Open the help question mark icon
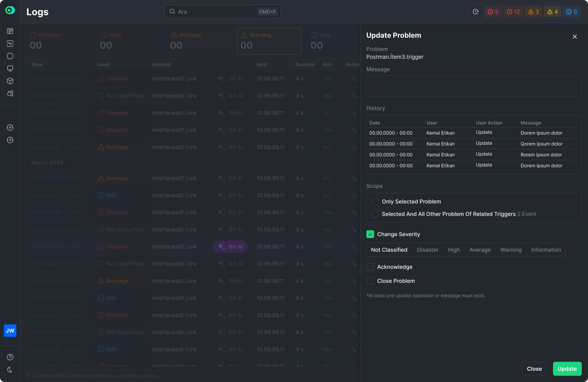This screenshot has height=382, width=588. (10, 357)
